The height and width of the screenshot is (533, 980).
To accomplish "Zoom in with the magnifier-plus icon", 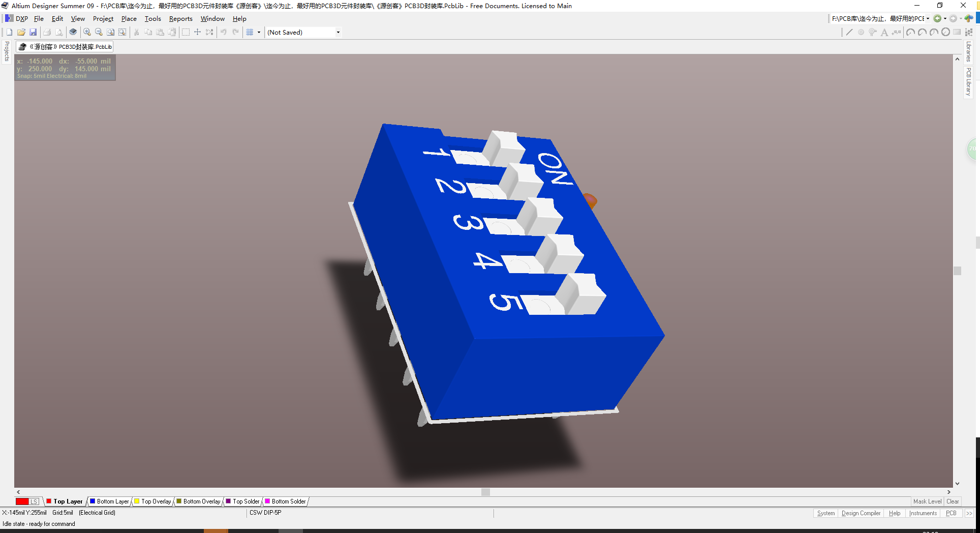I will click(87, 32).
